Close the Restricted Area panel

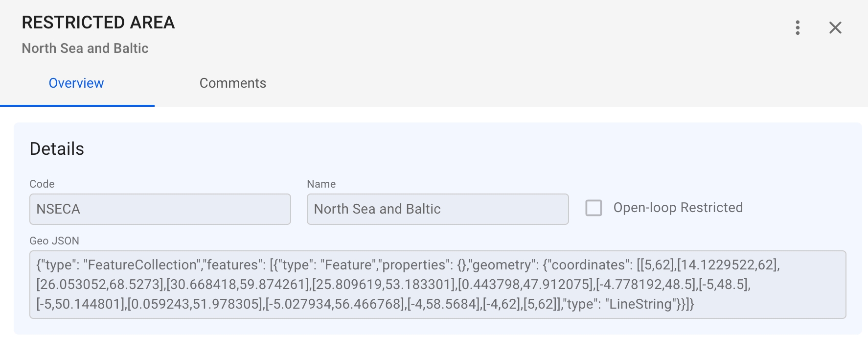pyautogui.click(x=835, y=28)
